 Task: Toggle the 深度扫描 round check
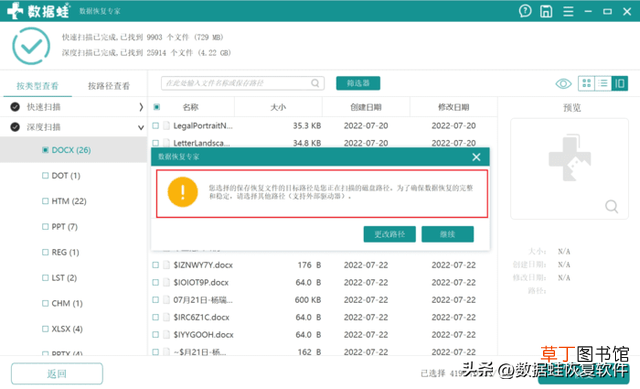[x=15, y=127]
